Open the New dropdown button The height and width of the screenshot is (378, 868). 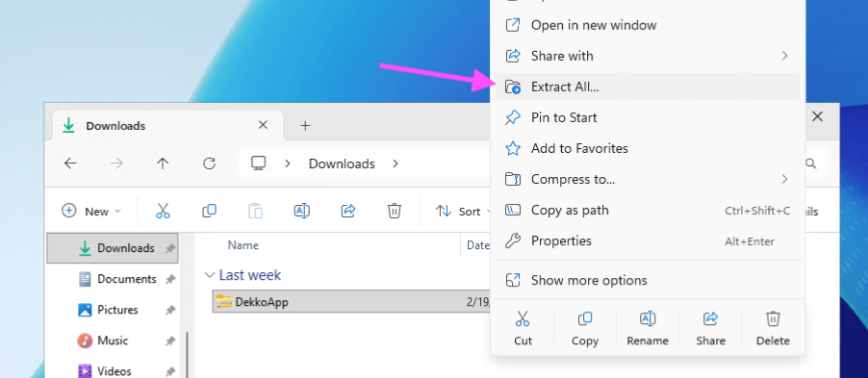91,211
